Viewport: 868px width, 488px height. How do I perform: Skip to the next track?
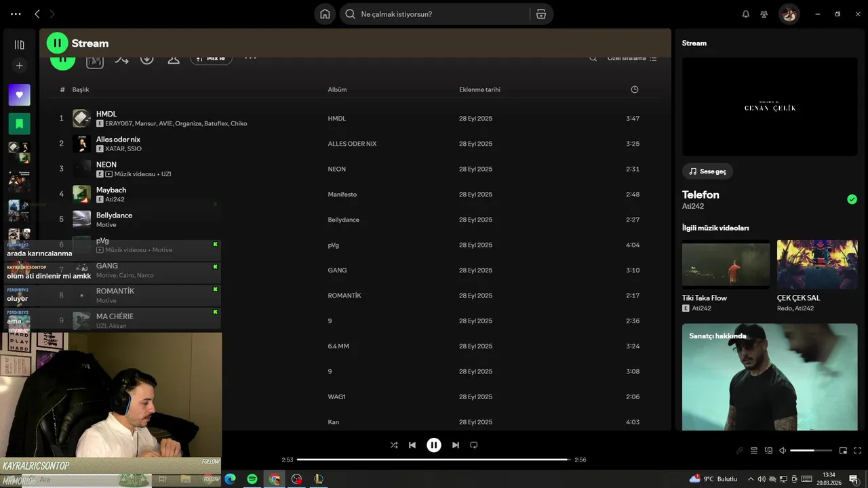456,445
